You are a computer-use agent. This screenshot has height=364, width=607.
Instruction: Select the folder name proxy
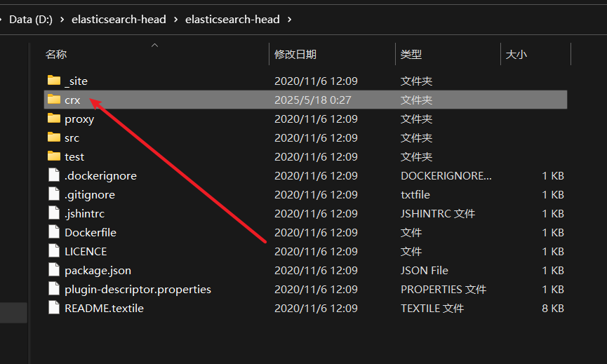tap(79, 119)
